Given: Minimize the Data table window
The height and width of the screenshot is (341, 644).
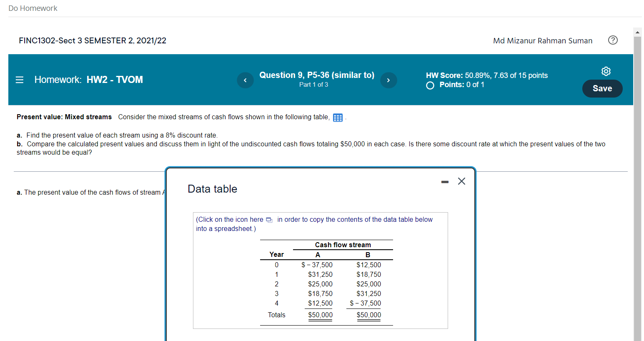Looking at the screenshot, I should 444,181.
